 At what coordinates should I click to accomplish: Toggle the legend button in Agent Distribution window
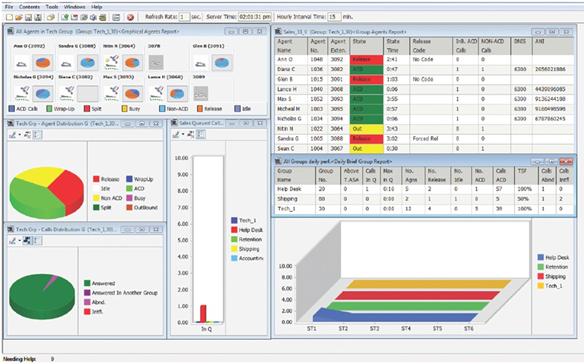click(x=38, y=134)
